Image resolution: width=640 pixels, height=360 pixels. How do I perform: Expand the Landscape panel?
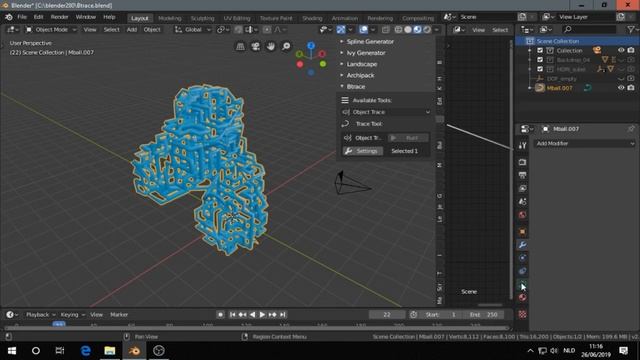361,64
